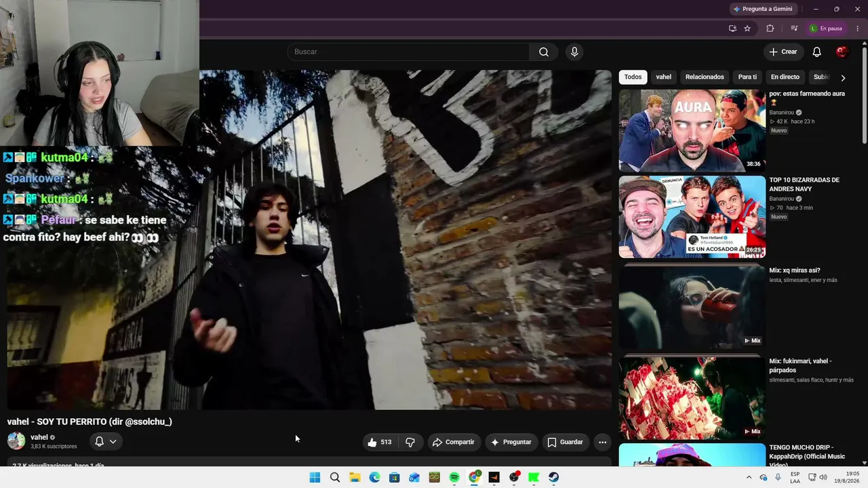This screenshot has height=488, width=868.
Task: Click Bananirou channel under the aura video
Action: pos(781,113)
